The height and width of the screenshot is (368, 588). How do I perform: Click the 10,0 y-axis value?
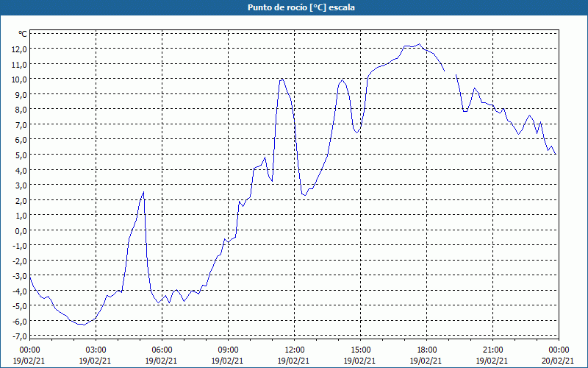20,79
